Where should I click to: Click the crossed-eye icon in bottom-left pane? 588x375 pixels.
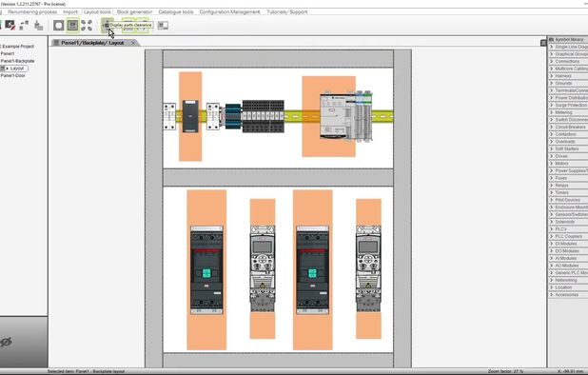[6, 342]
